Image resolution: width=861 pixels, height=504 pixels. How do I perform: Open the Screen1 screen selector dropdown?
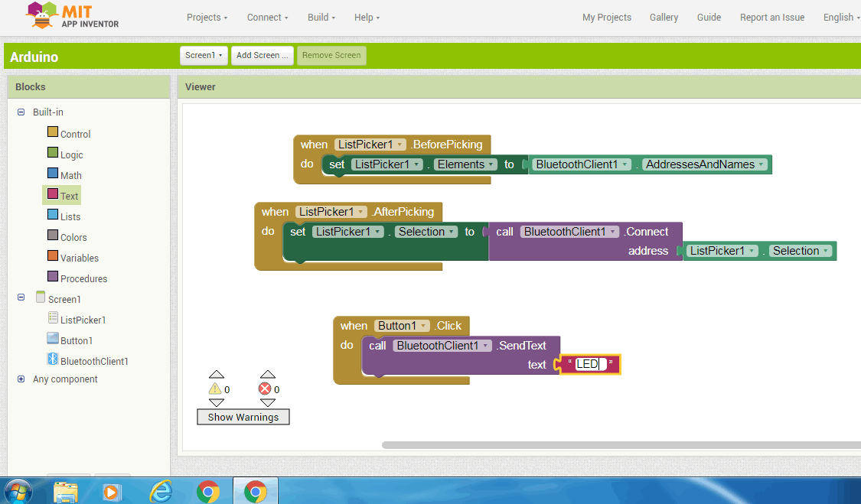(x=204, y=56)
